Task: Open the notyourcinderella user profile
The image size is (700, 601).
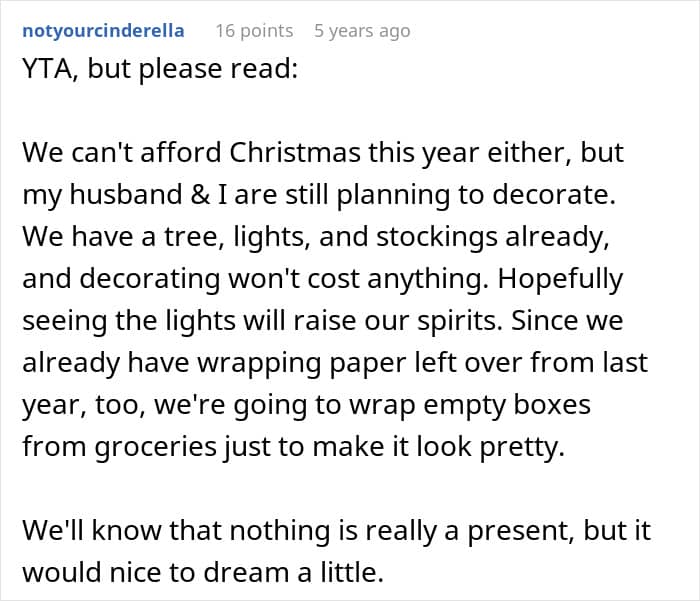Action: 103,30
